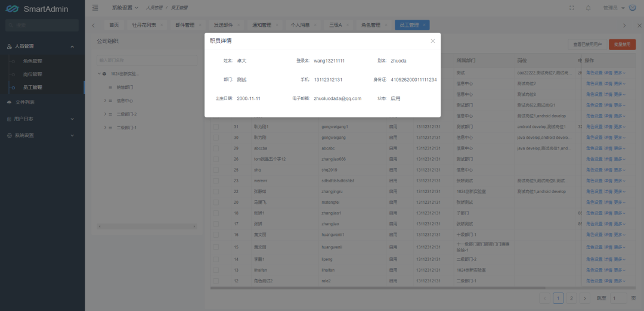
Task: Click the red 批量禁用 button
Action: 622,44
